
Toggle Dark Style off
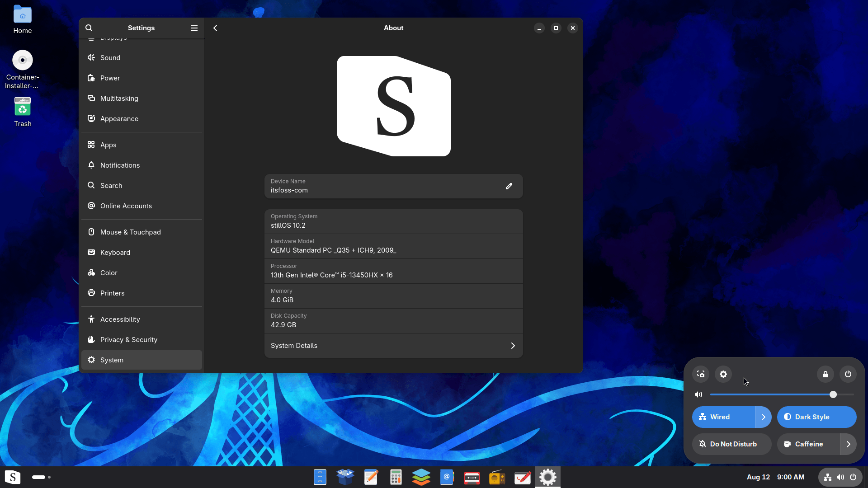pyautogui.click(x=816, y=417)
